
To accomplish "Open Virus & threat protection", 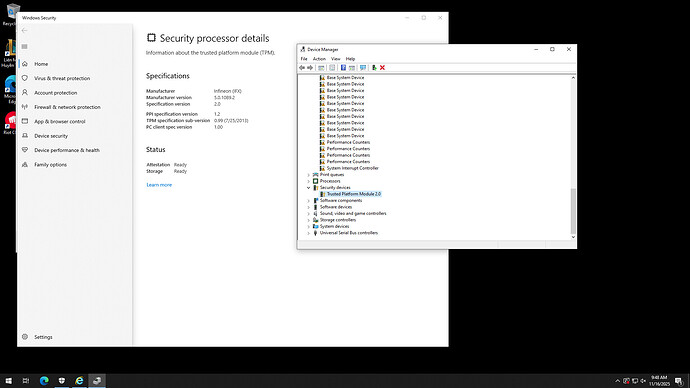I will [62, 78].
